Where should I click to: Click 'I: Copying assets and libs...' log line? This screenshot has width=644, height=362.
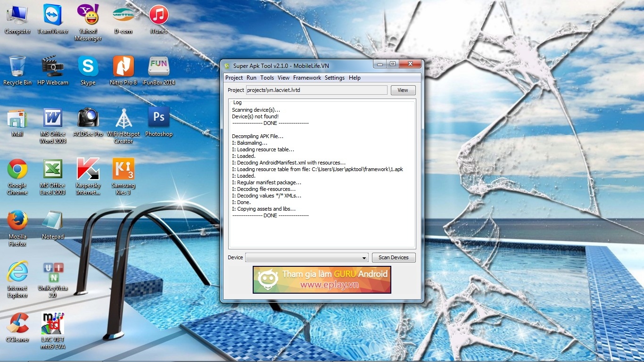pos(264,209)
